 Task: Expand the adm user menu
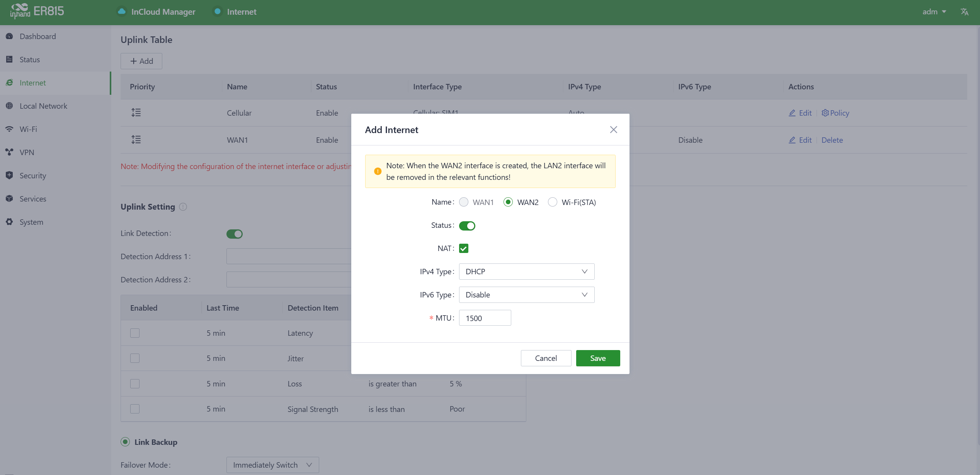[934, 12]
